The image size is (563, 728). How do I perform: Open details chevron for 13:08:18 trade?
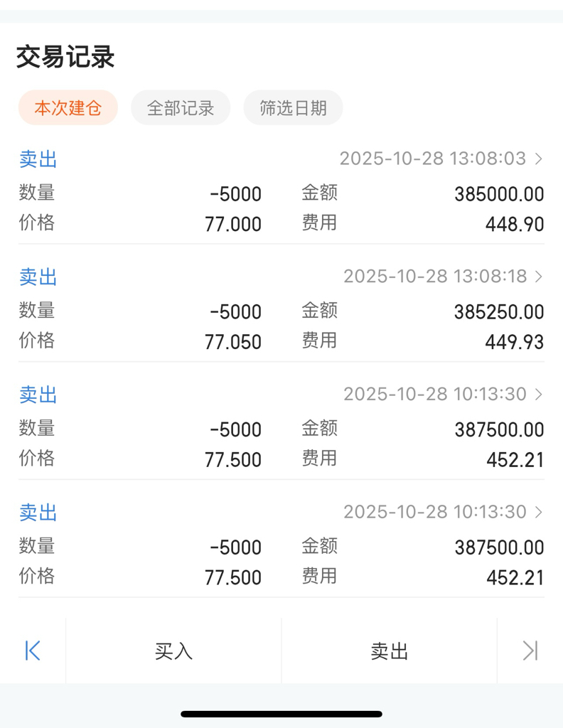point(538,277)
